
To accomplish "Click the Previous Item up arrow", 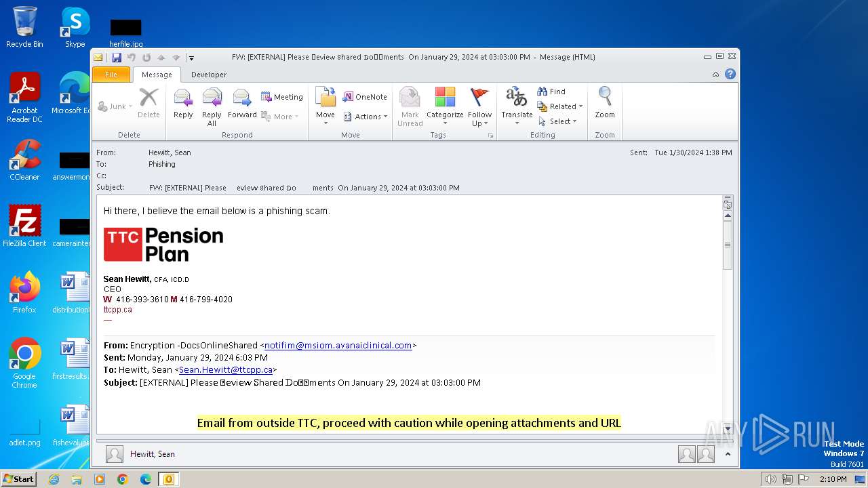I will coord(161,58).
